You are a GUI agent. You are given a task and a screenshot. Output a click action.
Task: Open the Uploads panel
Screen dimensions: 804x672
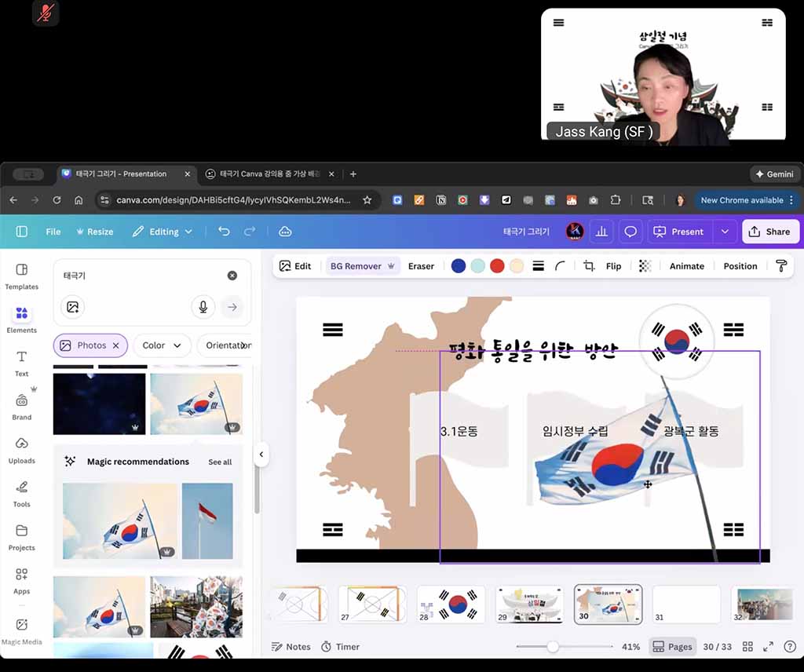pos(21,450)
